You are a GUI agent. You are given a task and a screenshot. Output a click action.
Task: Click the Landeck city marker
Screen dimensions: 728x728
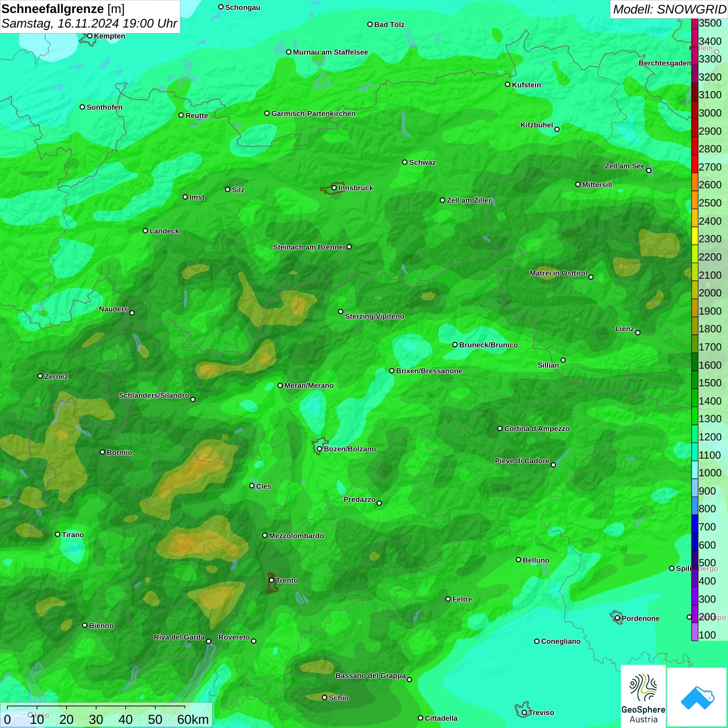145,230
